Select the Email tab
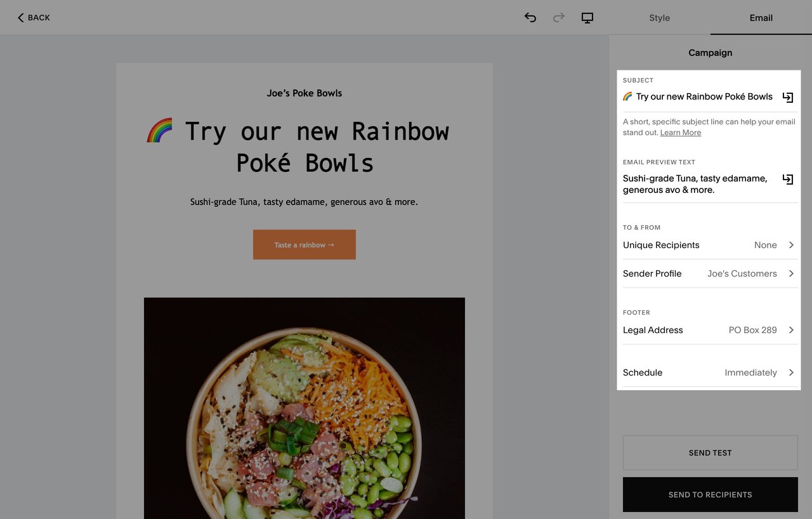Screen dimensions: 812x519 click(x=761, y=18)
